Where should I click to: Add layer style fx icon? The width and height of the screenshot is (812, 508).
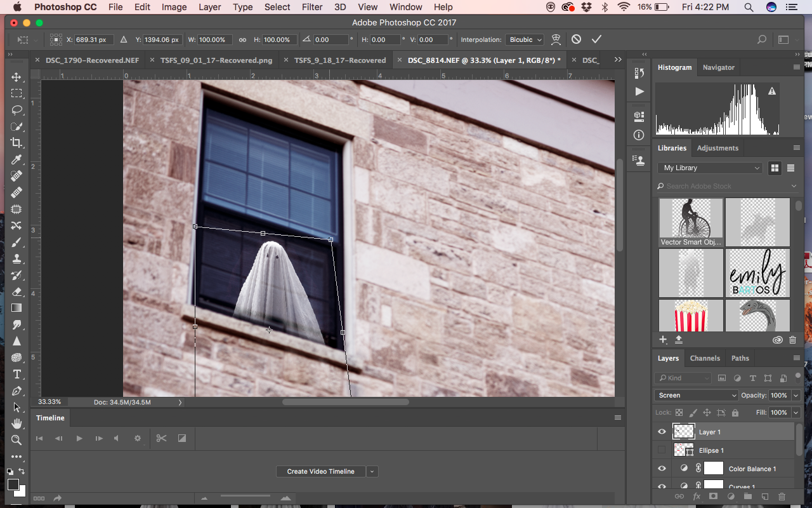point(696,497)
